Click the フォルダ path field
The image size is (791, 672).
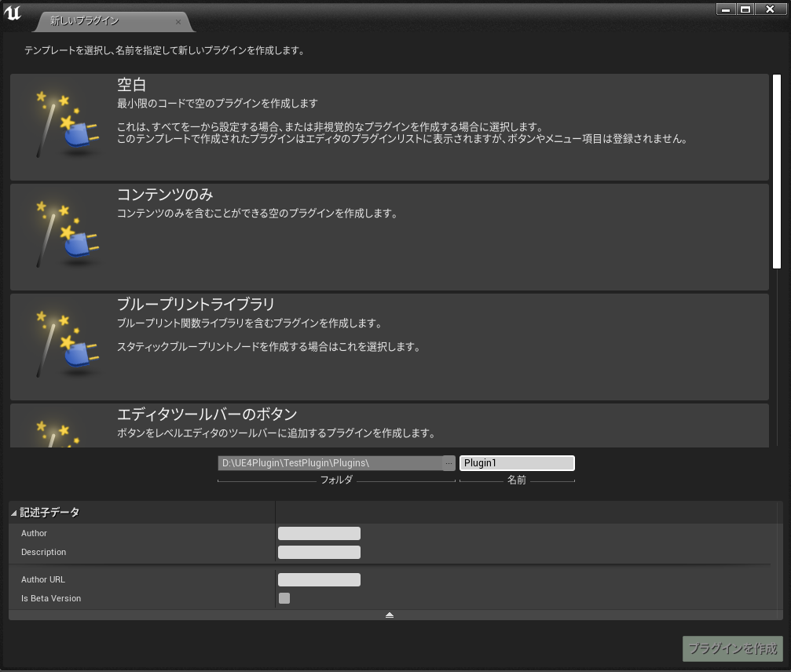click(330, 462)
